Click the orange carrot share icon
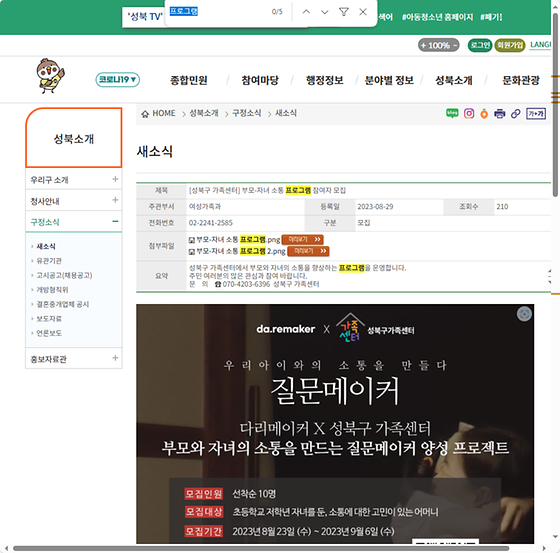Viewport: 560px width, 553px height. pyautogui.click(x=484, y=114)
